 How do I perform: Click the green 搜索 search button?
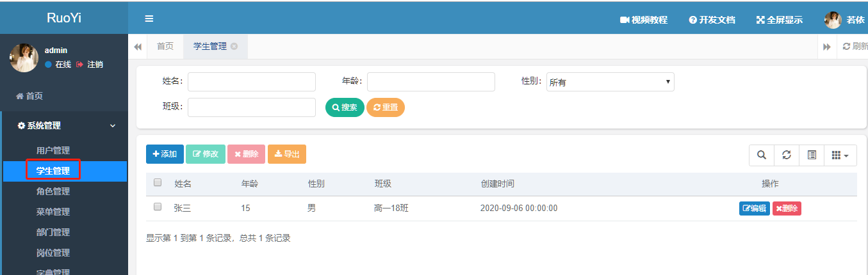(x=345, y=107)
